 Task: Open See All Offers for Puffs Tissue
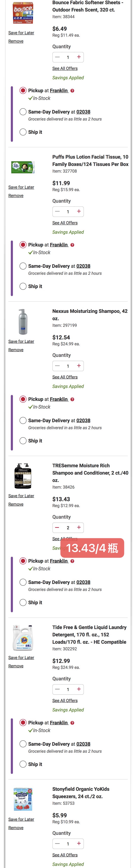pyautogui.click(x=65, y=223)
